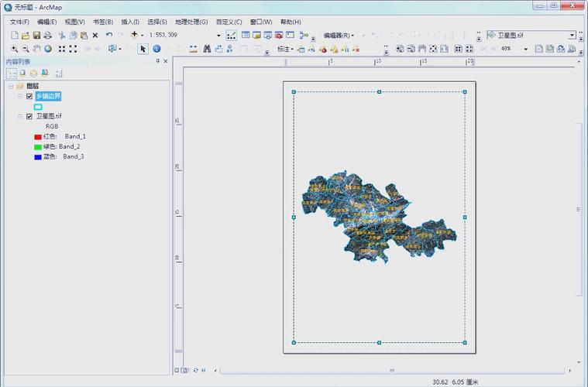Viewport: 588px width, 387px height.
Task: Open the 书签(B) menu
Action: [103, 22]
